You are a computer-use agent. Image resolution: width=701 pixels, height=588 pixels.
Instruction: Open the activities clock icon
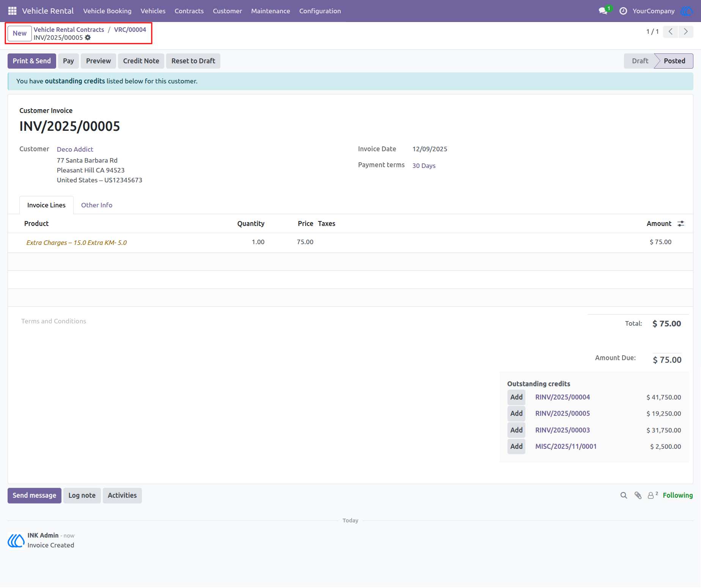pos(623,11)
